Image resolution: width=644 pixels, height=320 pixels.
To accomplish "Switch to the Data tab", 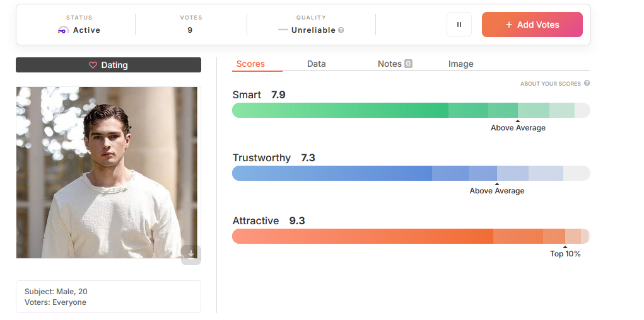I will coord(316,64).
